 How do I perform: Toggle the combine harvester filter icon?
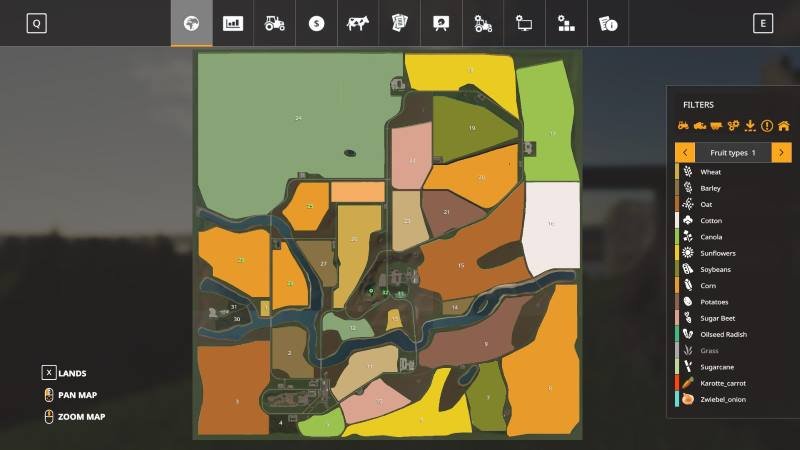click(x=699, y=126)
